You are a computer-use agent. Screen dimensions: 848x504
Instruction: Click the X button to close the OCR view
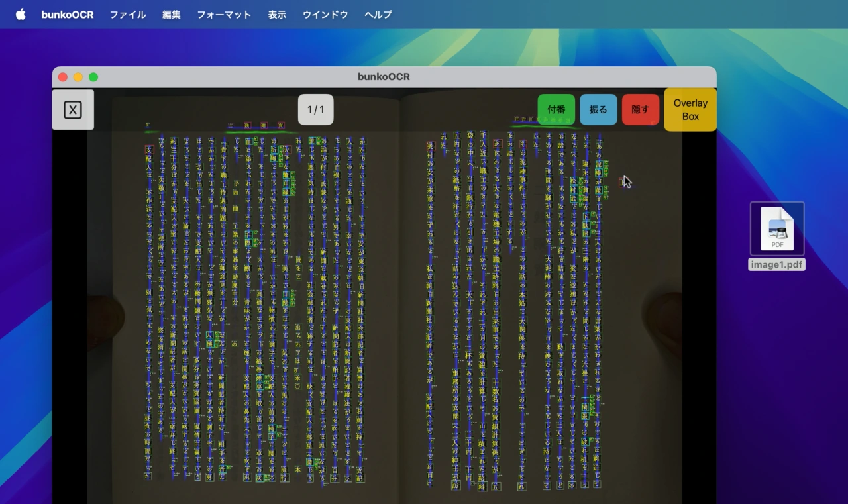[x=73, y=110]
